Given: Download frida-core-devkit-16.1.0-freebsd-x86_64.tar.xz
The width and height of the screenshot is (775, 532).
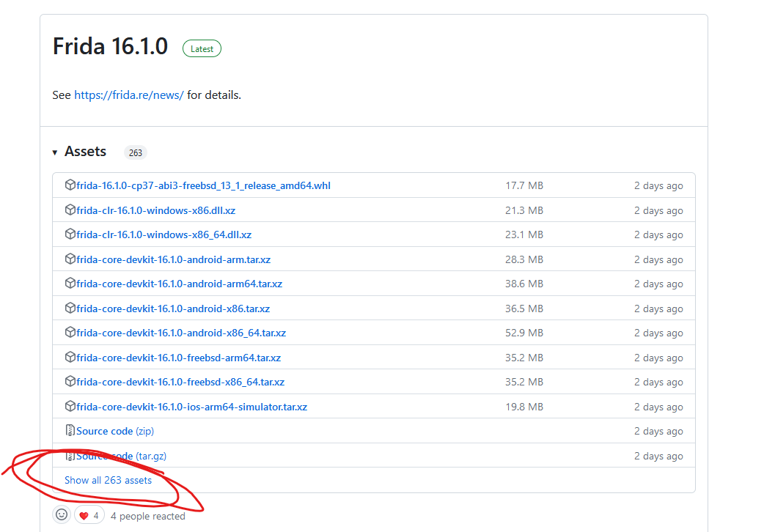Looking at the screenshot, I should pyautogui.click(x=180, y=382).
